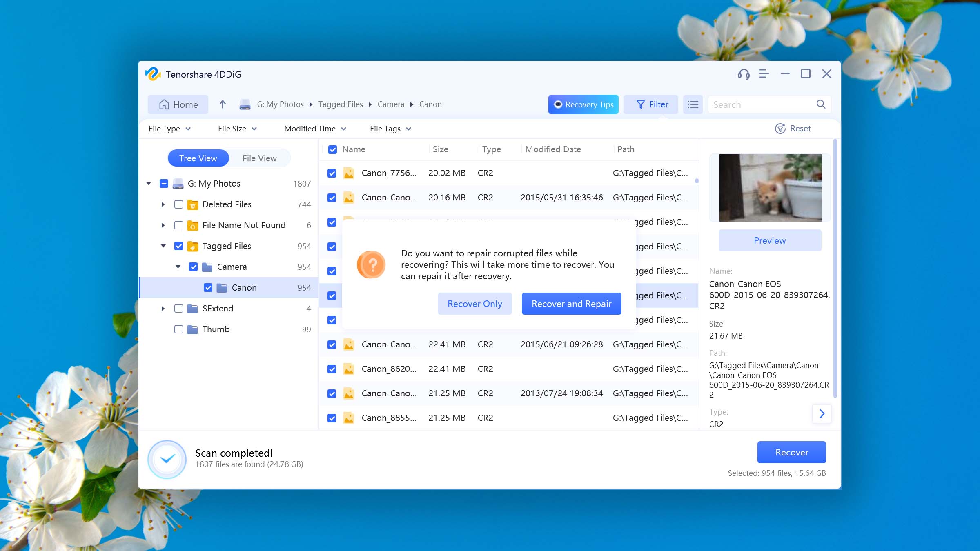Collapse the Camera tree node
The image size is (980, 551).
tap(178, 267)
